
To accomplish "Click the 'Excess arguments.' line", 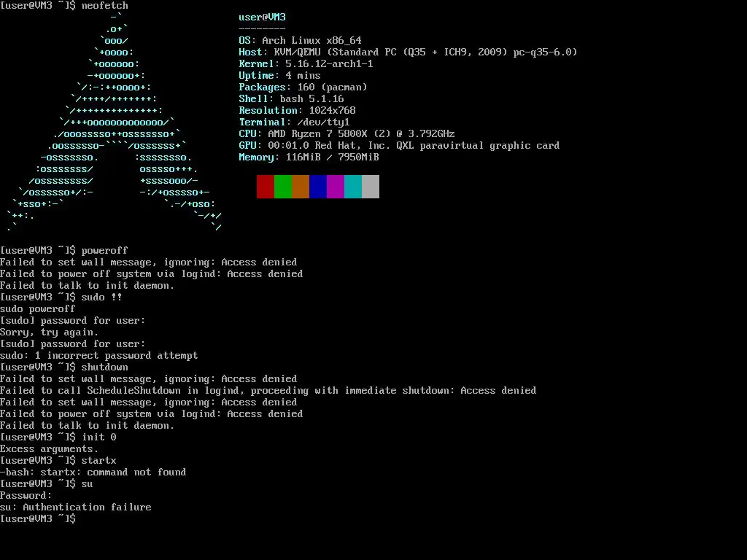I will (49, 449).
